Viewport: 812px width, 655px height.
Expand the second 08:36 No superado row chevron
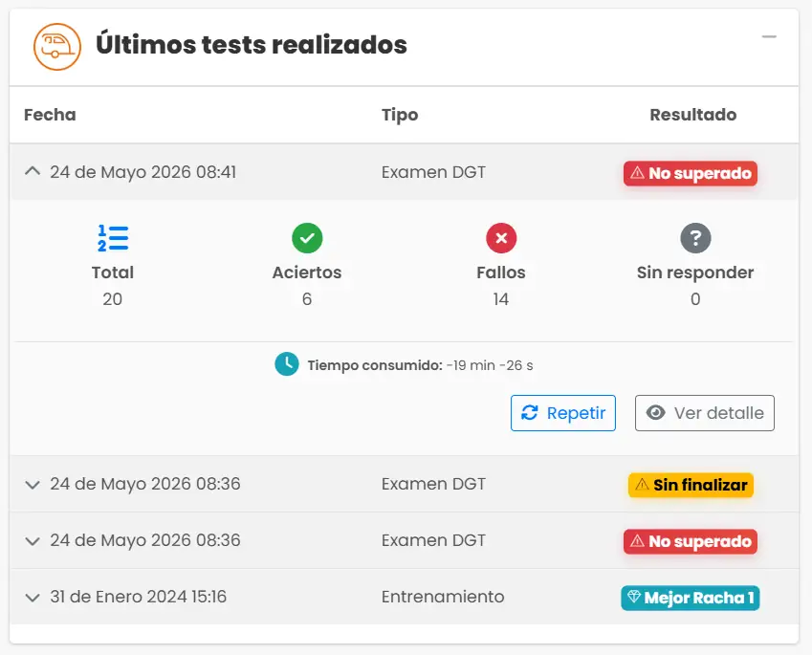(33, 541)
